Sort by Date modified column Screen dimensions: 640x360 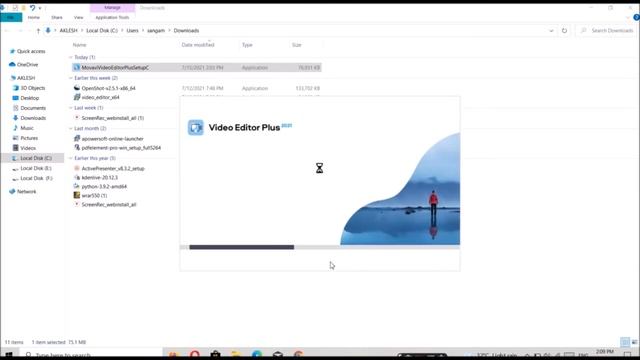coord(198,45)
